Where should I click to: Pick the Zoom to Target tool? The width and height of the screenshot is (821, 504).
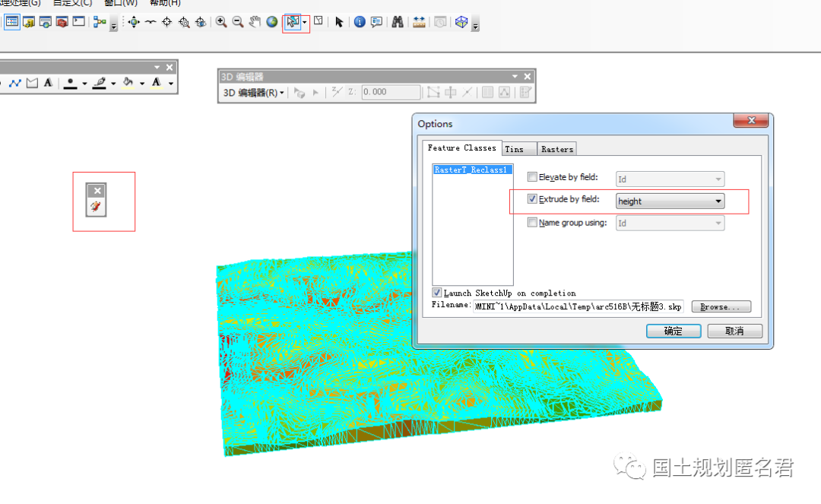[x=184, y=22]
